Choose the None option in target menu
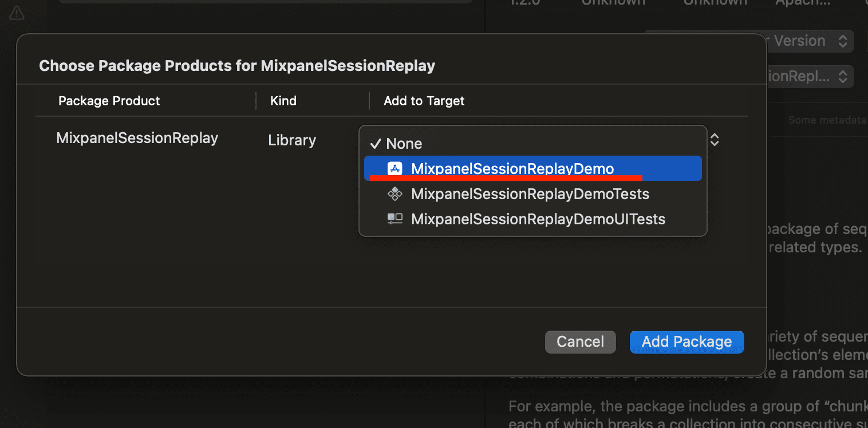This screenshot has height=428, width=868. tap(532, 144)
